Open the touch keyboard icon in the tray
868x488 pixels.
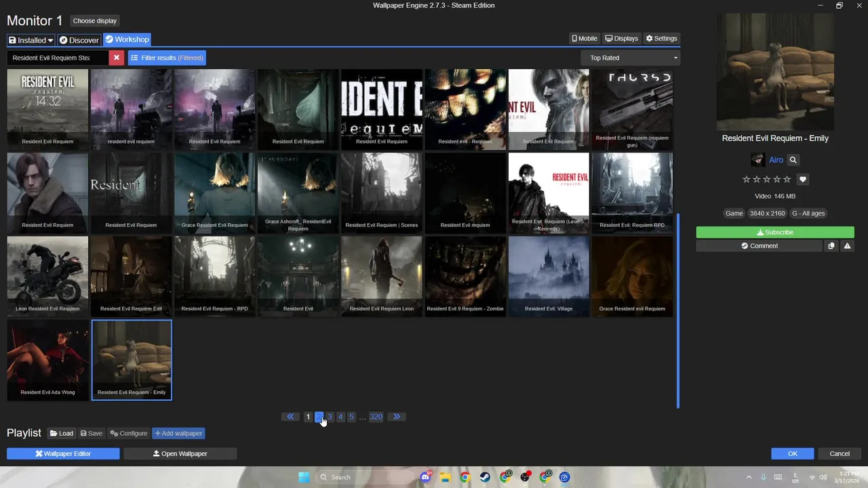tap(778, 477)
